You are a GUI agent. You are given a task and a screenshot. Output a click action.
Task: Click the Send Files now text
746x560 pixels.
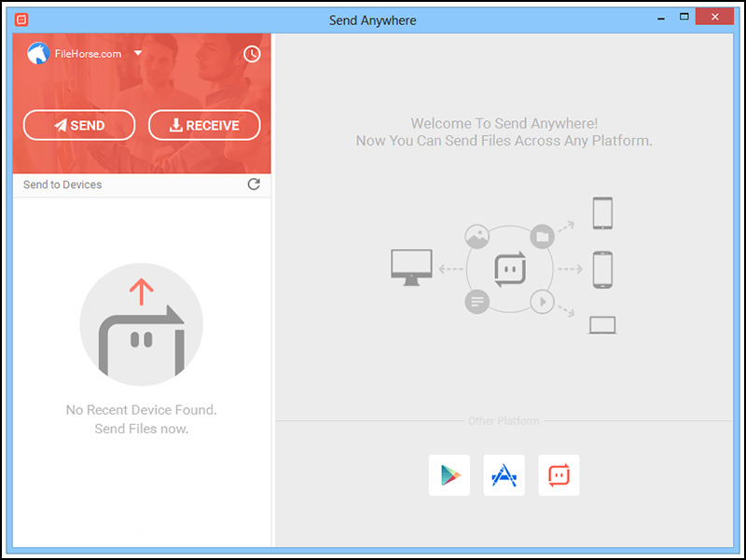(x=141, y=429)
